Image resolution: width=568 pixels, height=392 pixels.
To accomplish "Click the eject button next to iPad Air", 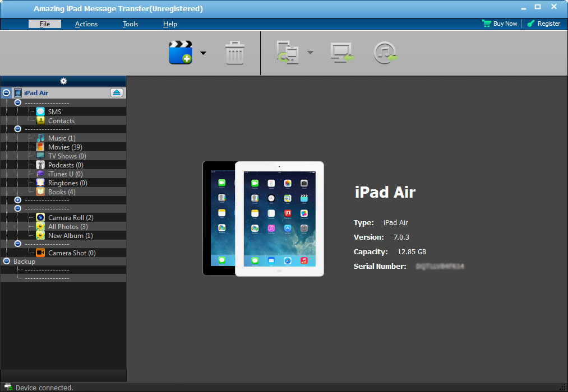I will [x=117, y=93].
